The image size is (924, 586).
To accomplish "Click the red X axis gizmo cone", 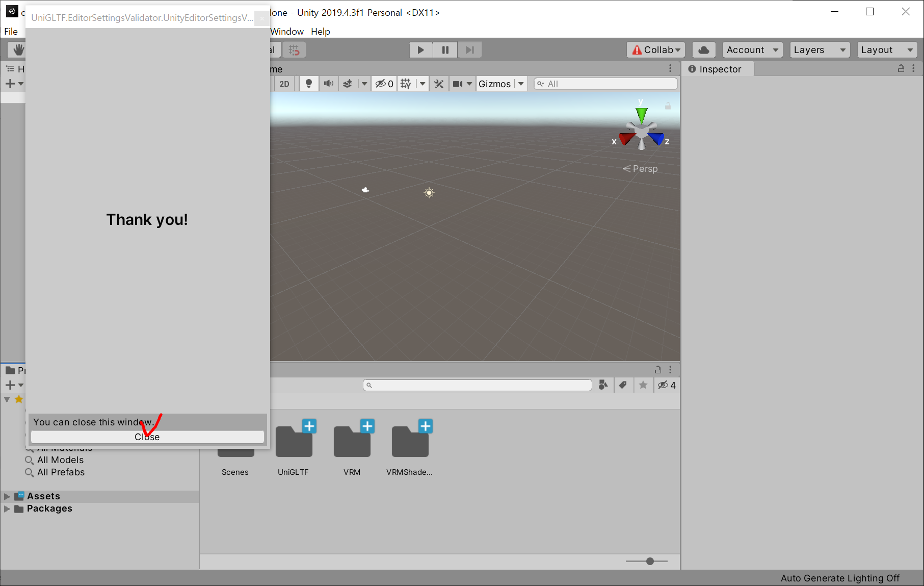I will coord(626,139).
